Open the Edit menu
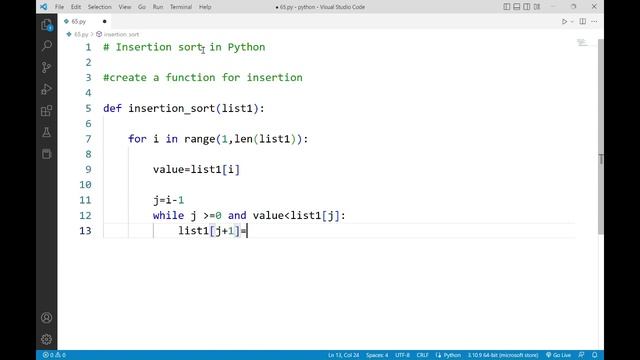The image size is (640, 360). click(x=76, y=7)
